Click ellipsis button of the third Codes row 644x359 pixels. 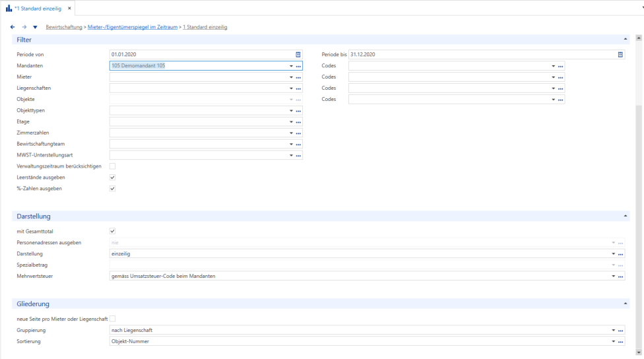coord(561,88)
